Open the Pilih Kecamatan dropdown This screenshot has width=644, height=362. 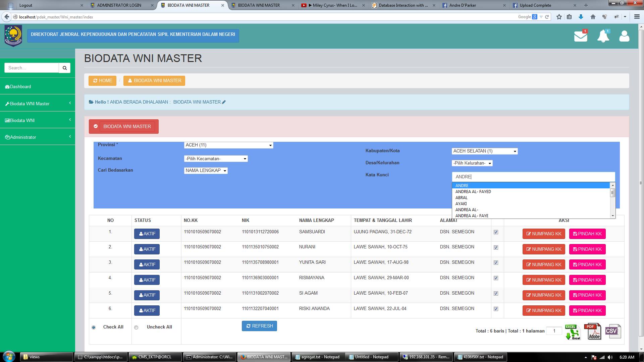click(216, 159)
